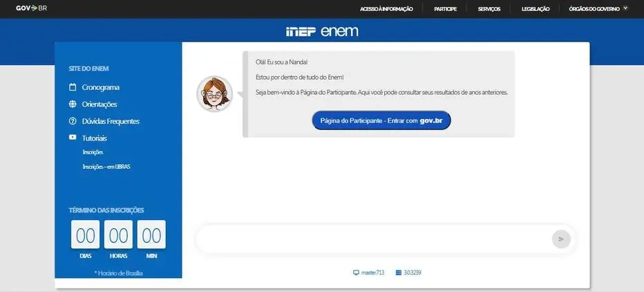644x292 pixels.
Task: Click the DIAS countdown box
Action: [x=86, y=235]
